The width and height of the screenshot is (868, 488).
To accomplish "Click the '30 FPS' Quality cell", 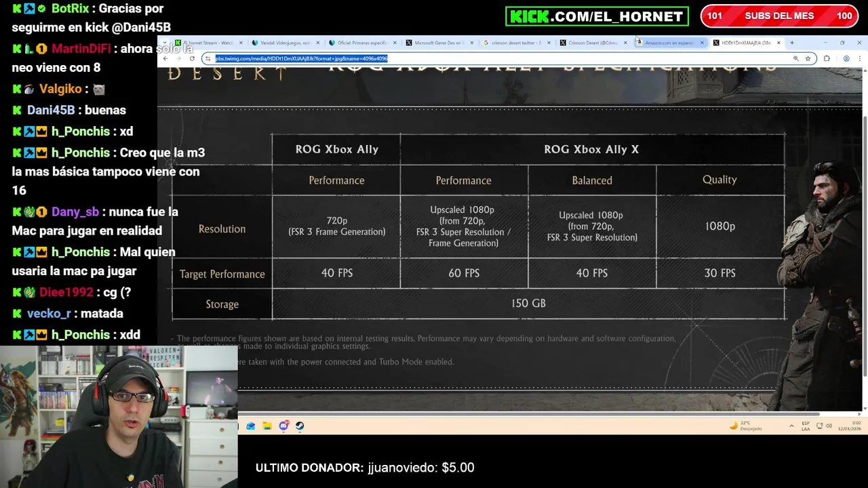I will [x=719, y=273].
